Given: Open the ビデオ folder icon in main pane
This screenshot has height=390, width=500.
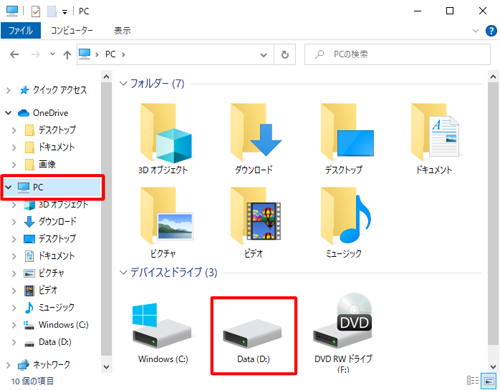Looking at the screenshot, I should click(x=256, y=216).
